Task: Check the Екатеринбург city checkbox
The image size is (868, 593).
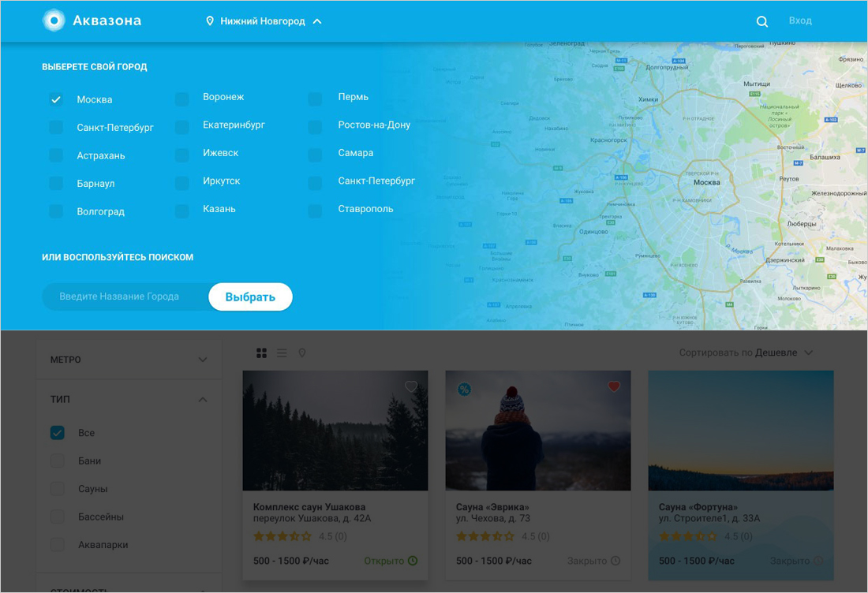Action: click(182, 127)
